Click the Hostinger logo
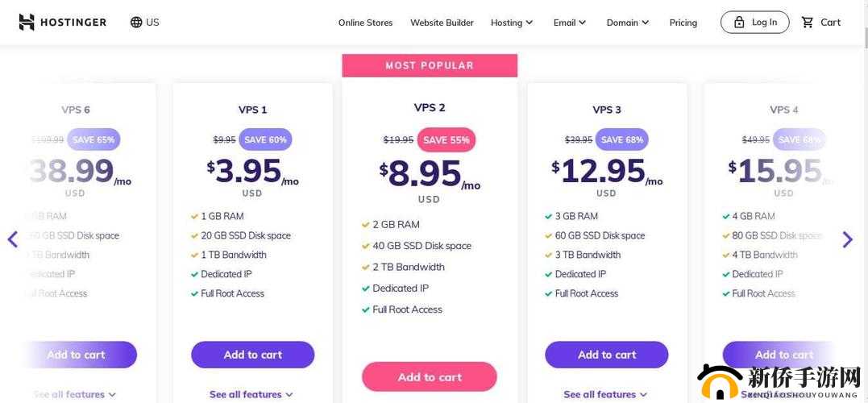This screenshot has width=868, height=403. (x=63, y=22)
